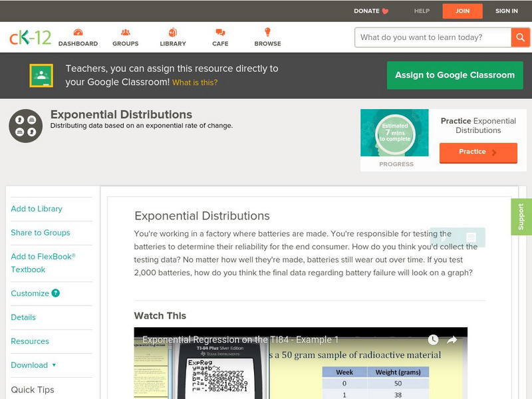Open the Dashboard gauge icon
Viewport: 532px width, 399px height.
(78, 32)
